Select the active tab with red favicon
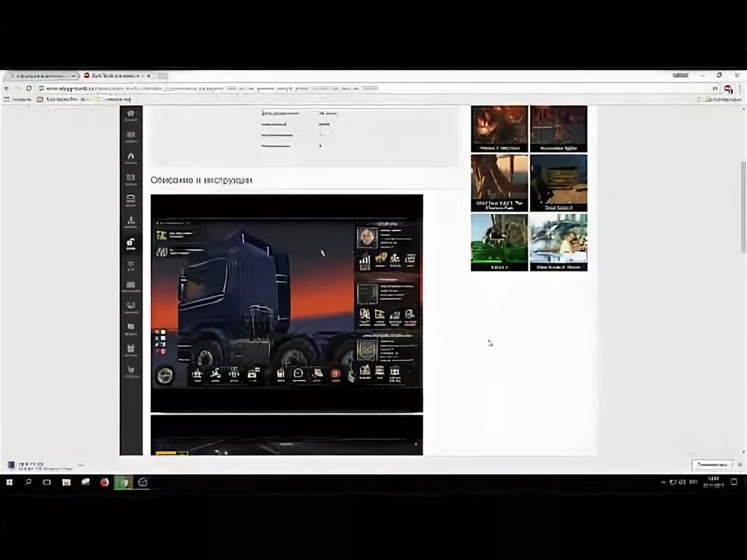 tap(118, 75)
